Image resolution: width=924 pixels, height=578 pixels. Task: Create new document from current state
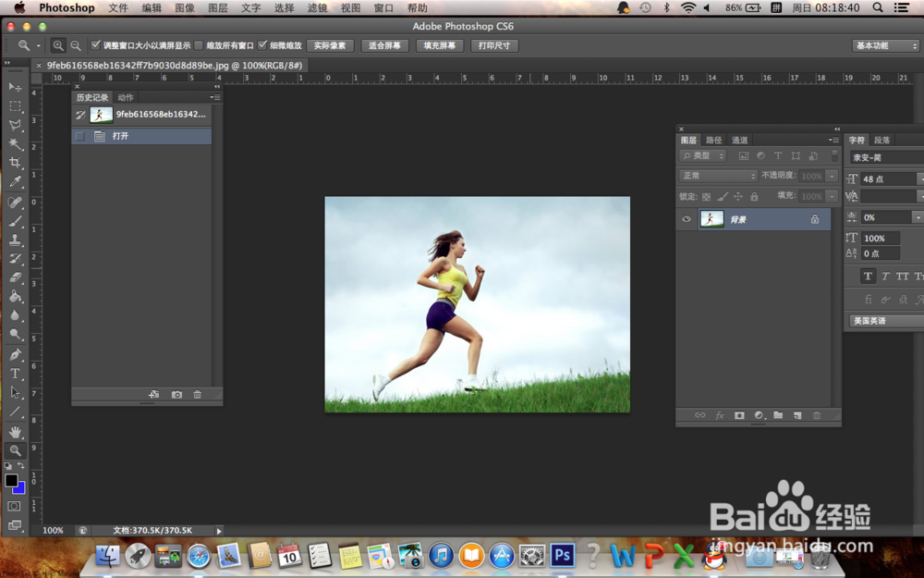153,395
